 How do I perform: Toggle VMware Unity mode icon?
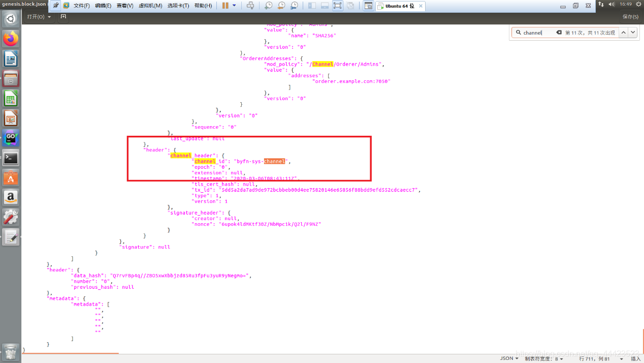pyautogui.click(x=350, y=6)
